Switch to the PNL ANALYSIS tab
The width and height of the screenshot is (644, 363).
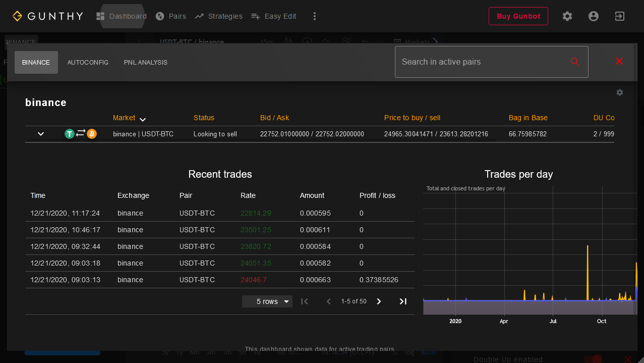tap(146, 63)
